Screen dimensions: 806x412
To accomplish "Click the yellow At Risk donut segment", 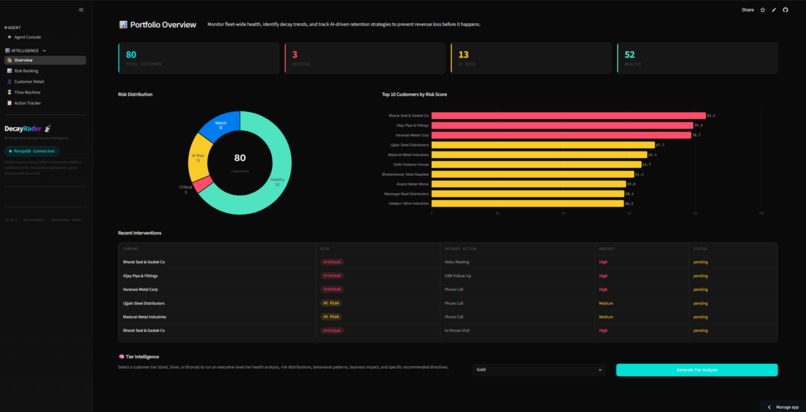I will [198, 157].
